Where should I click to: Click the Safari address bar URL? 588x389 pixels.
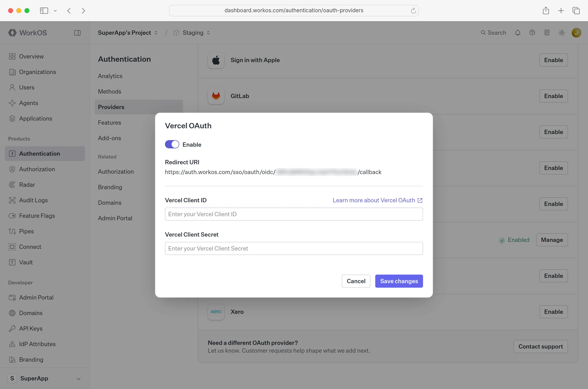pyautogui.click(x=294, y=10)
